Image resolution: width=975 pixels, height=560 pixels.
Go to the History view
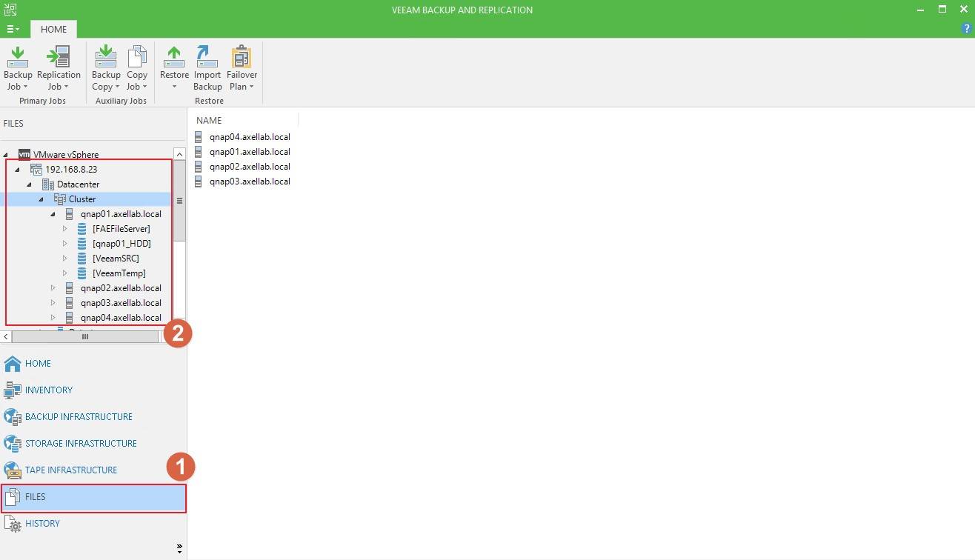pyautogui.click(x=42, y=524)
